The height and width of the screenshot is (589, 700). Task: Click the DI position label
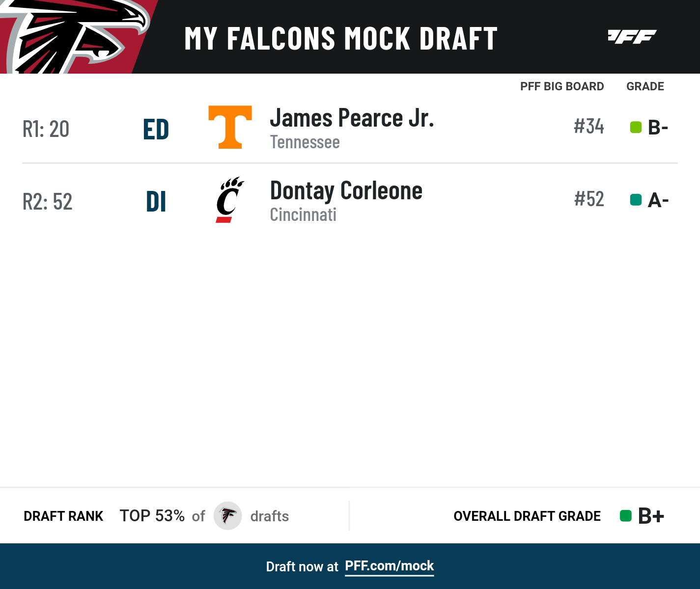point(156,202)
